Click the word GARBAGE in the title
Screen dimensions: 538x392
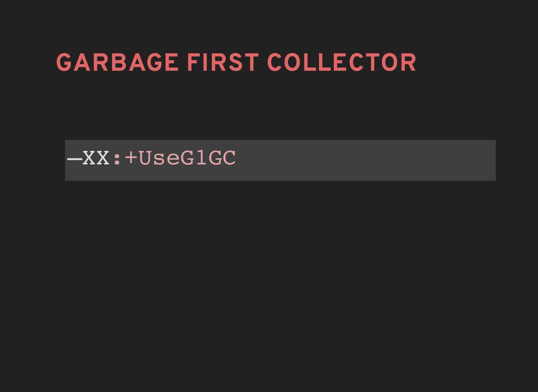pyautogui.click(x=117, y=63)
